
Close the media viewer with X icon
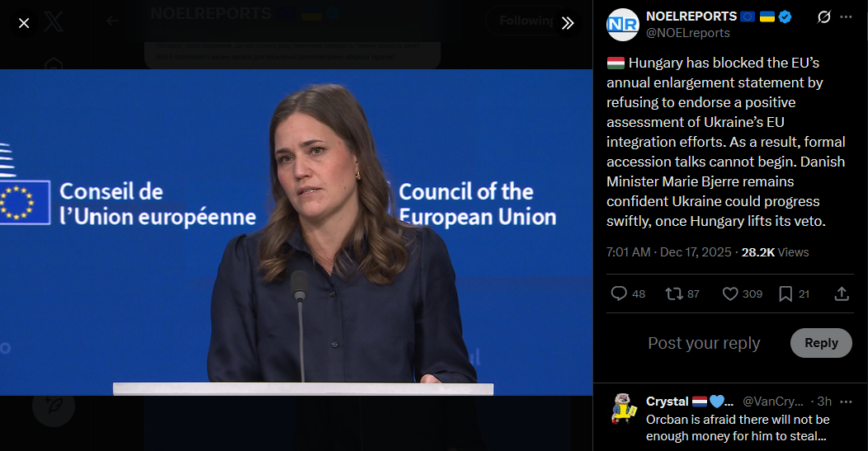click(24, 23)
